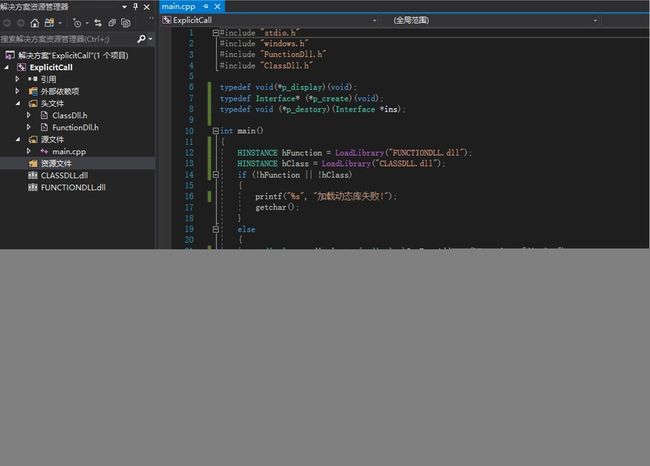Viewport: 650px width, 466px height.
Task: Focus the Solution Explorer search box
Action: (67, 39)
